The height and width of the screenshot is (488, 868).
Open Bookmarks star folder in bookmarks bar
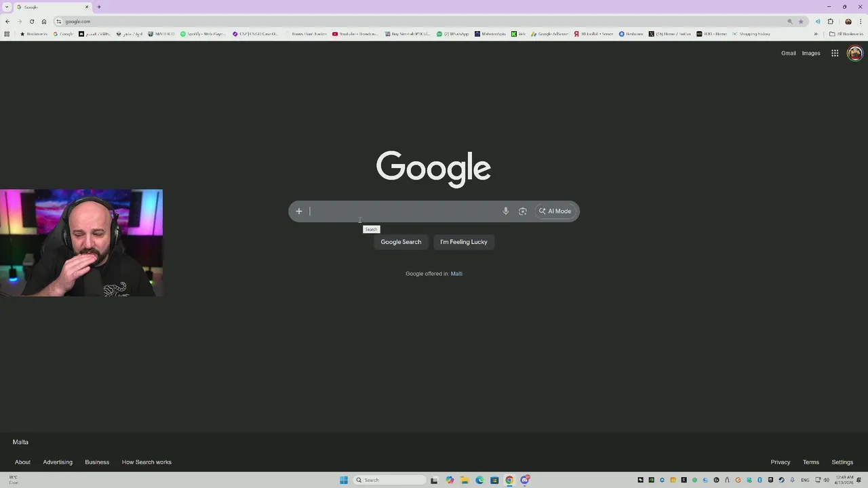point(34,34)
